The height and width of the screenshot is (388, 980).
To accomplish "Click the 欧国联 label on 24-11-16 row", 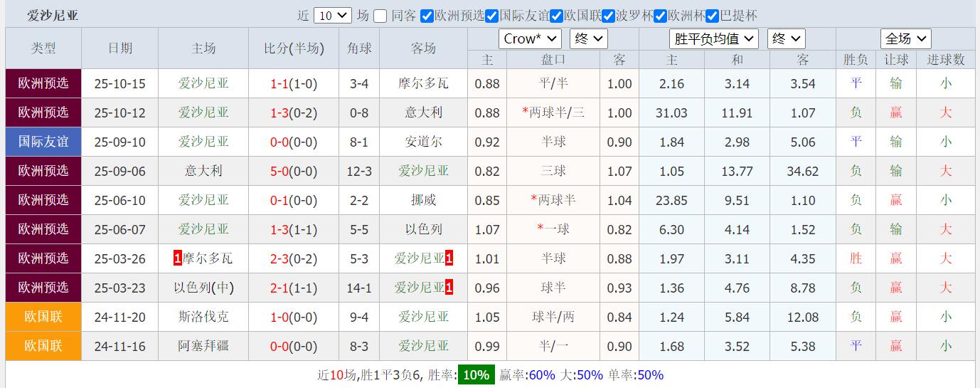I will (43, 347).
